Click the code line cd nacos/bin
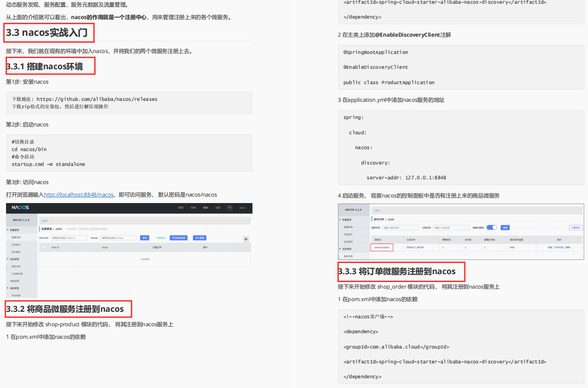The width and height of the screenshot is (588, 388). coord(29,149)
